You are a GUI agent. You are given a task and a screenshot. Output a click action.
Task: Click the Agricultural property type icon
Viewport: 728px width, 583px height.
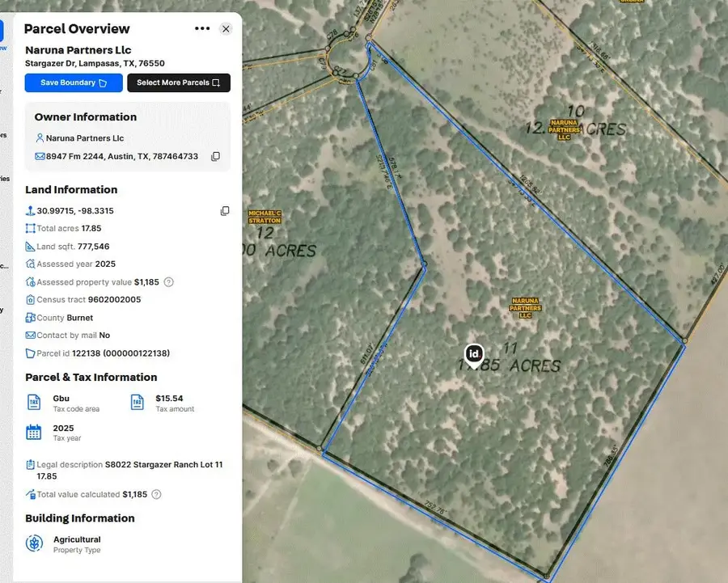click(x=33, y=543)
